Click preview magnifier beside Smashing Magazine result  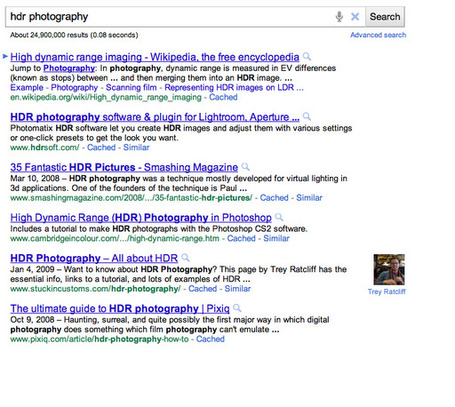[246, 167]
